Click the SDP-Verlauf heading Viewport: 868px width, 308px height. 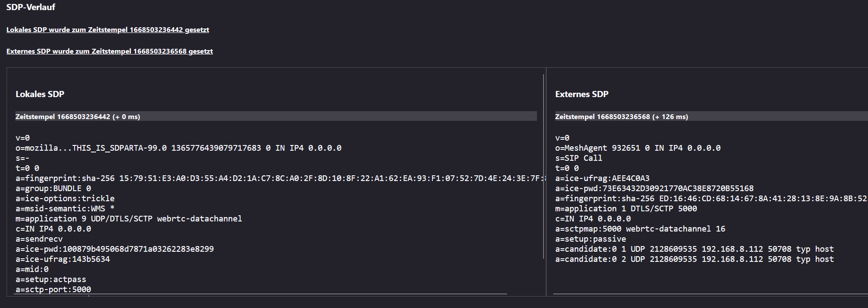pos(31,7)
